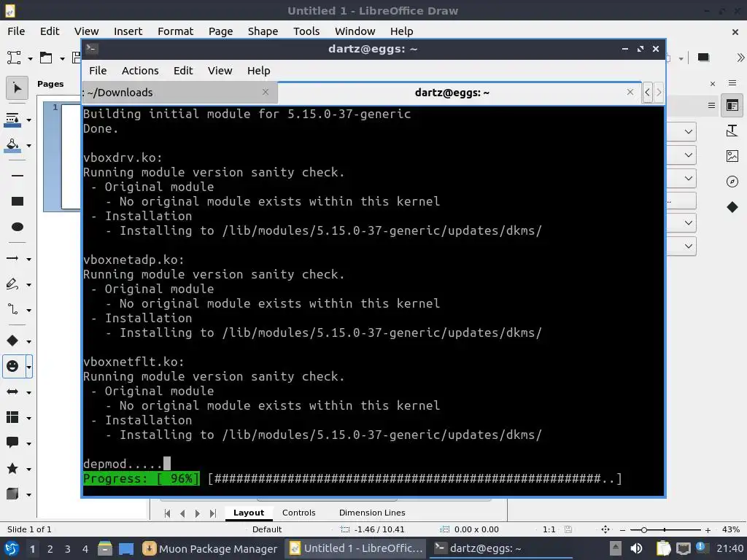Switch to workspace 2 in the taskbar

(x=50, y=549)
